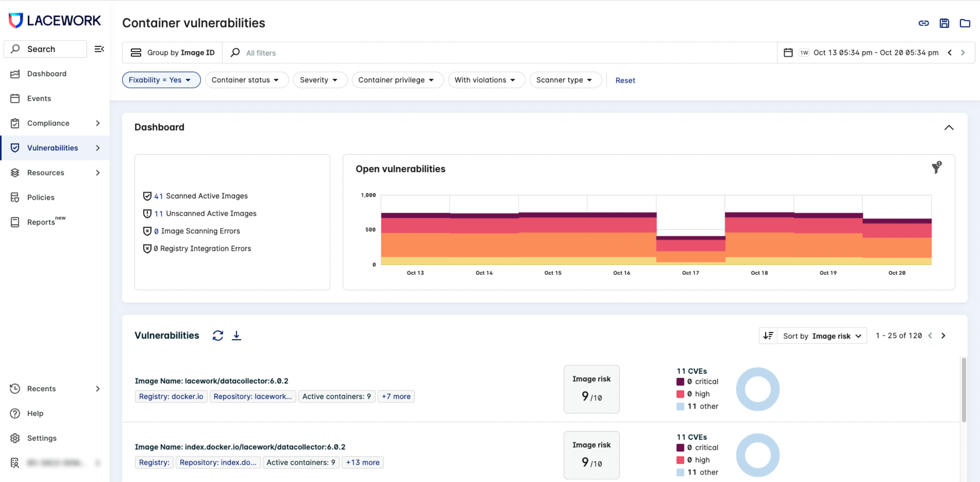Toggle the Fixability = Yes filter
This screenshot has width=980, height=482.
pos(161,80)
